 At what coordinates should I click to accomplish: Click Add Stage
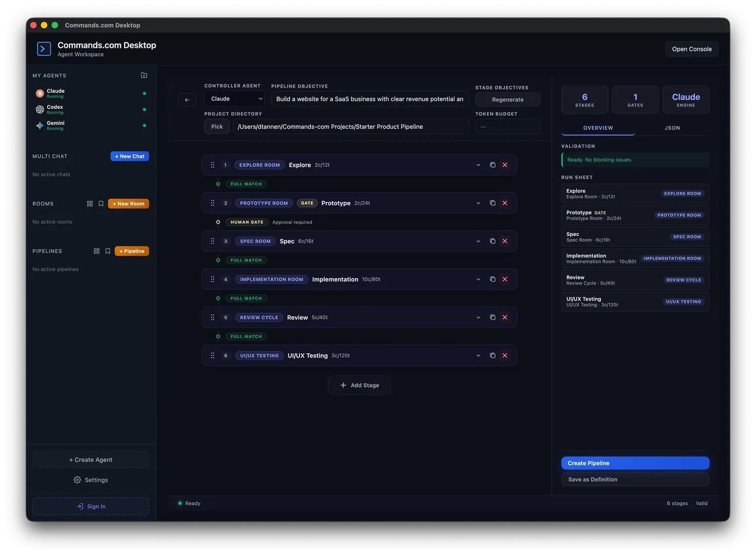[359, 385]
